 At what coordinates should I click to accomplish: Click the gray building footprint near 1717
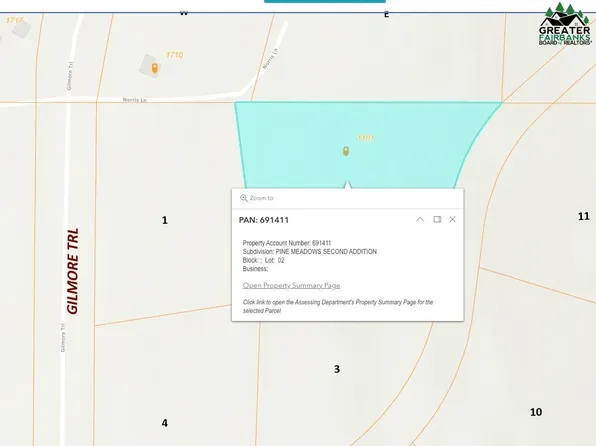[21, 30]
